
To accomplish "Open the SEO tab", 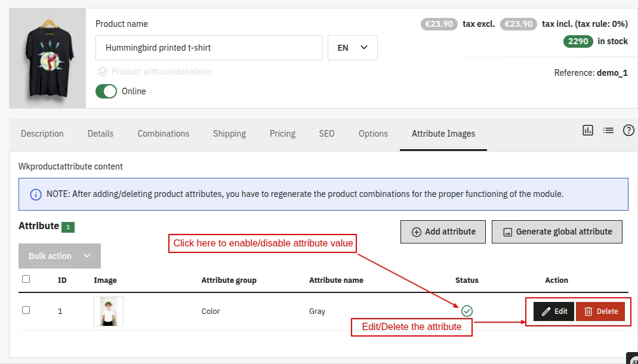I will click(x=326, y=134).
